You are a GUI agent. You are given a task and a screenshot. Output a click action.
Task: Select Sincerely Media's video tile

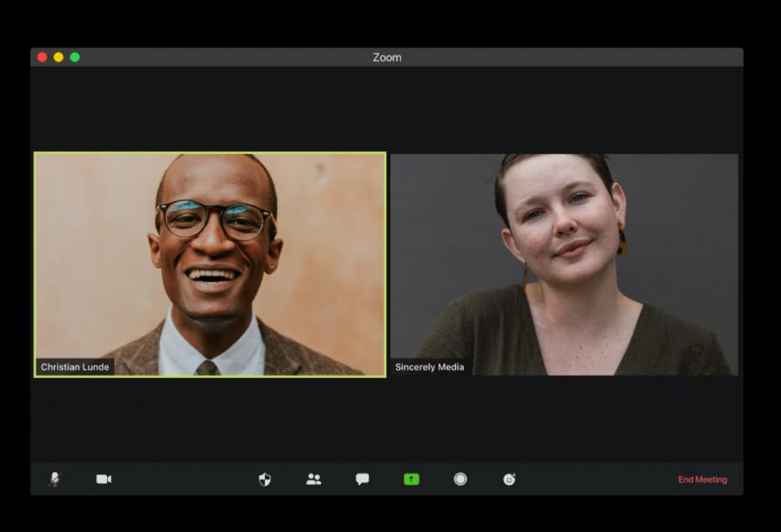[565, 265]
